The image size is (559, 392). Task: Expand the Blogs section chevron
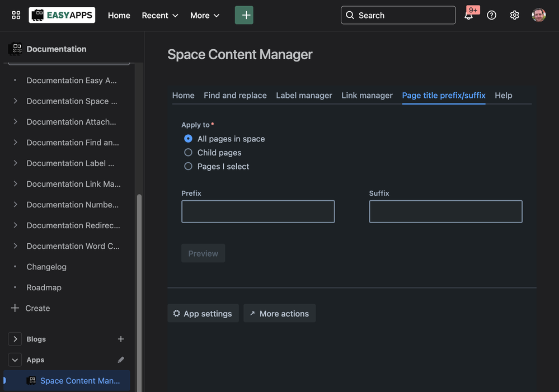[x=15, y=339]
